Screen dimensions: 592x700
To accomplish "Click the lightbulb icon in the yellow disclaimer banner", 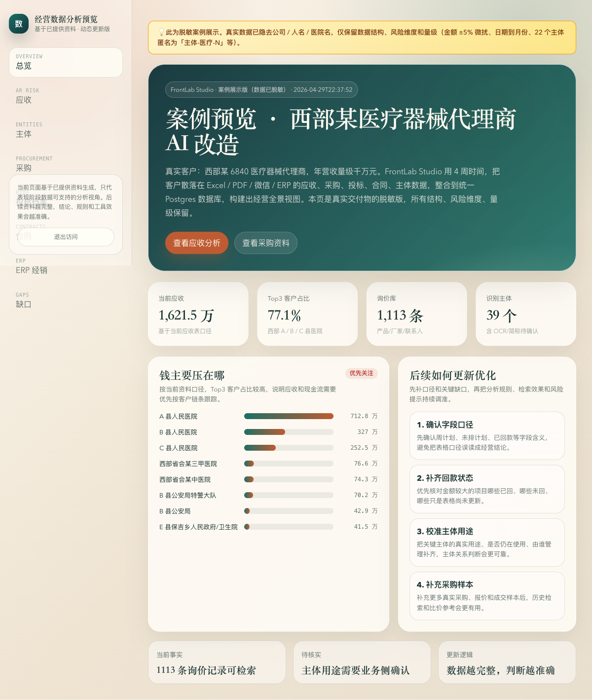I will [160, 32].
